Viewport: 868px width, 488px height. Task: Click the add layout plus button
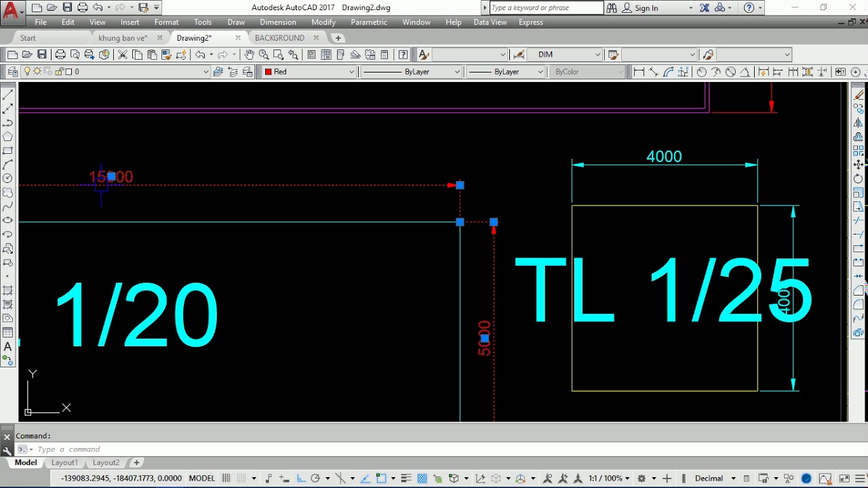tap(136, 462)
